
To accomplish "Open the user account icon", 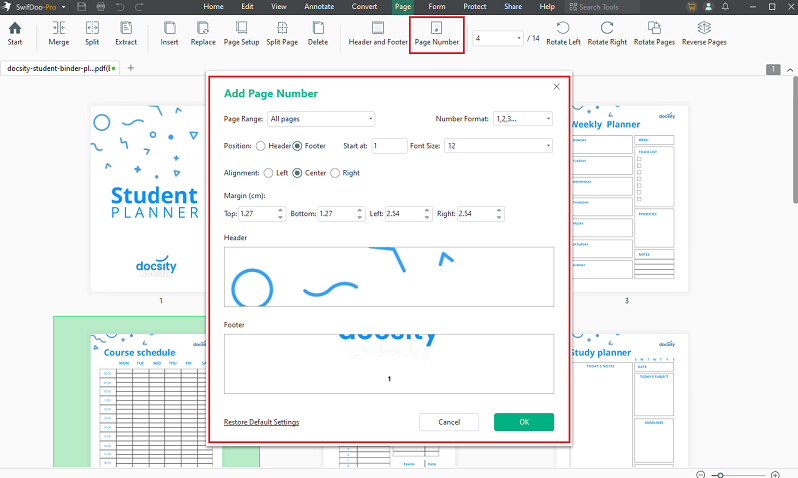I will pos(708,7).
